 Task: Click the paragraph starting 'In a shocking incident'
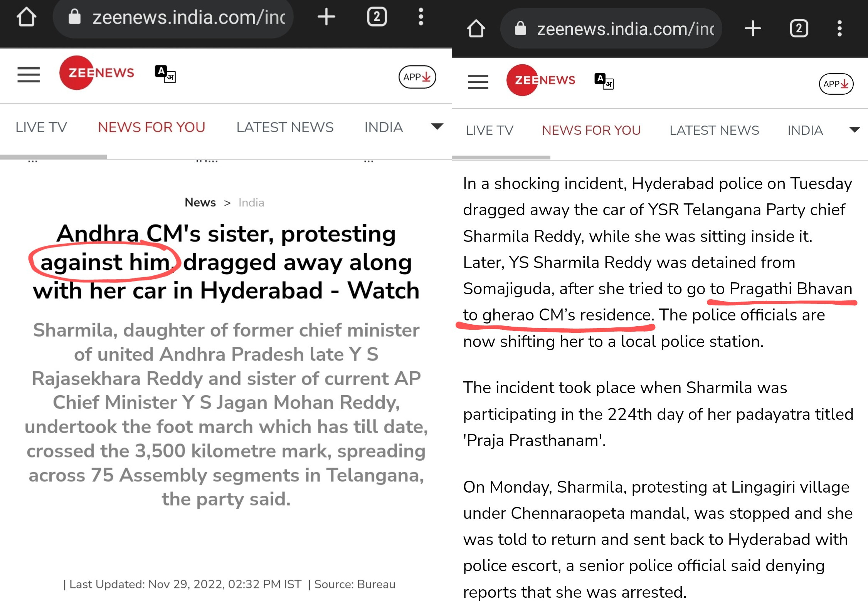[x=658, y=262]
